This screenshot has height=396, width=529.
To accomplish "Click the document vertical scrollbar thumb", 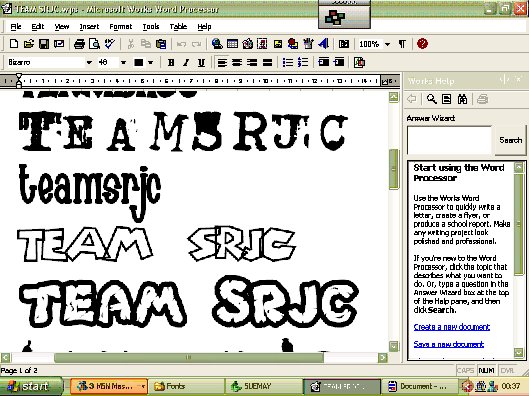I will (x=394, y=169).
